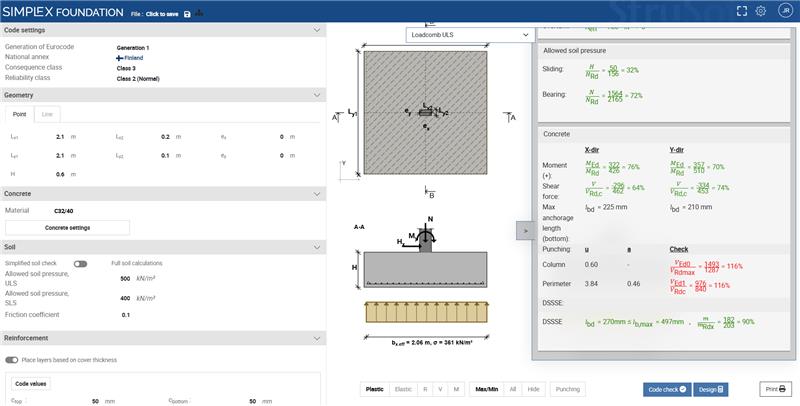Collapse the Code settings section
Screen dimensions: 800x406
click(315, 30)
